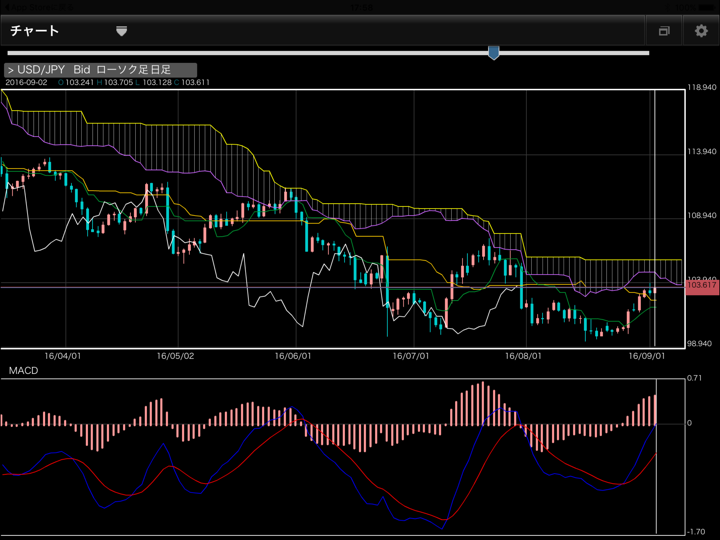
Task: Tap the チャート title in header
Action: [x=35, y=31]
